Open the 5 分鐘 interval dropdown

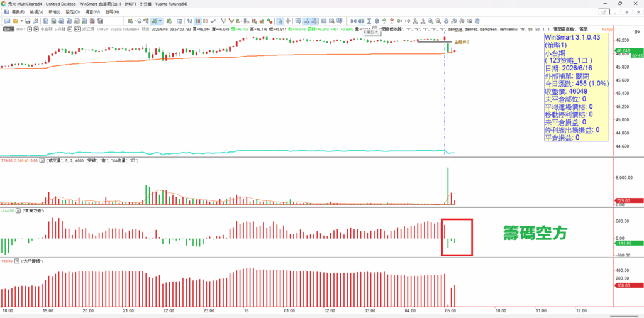[x=70, y=29]
